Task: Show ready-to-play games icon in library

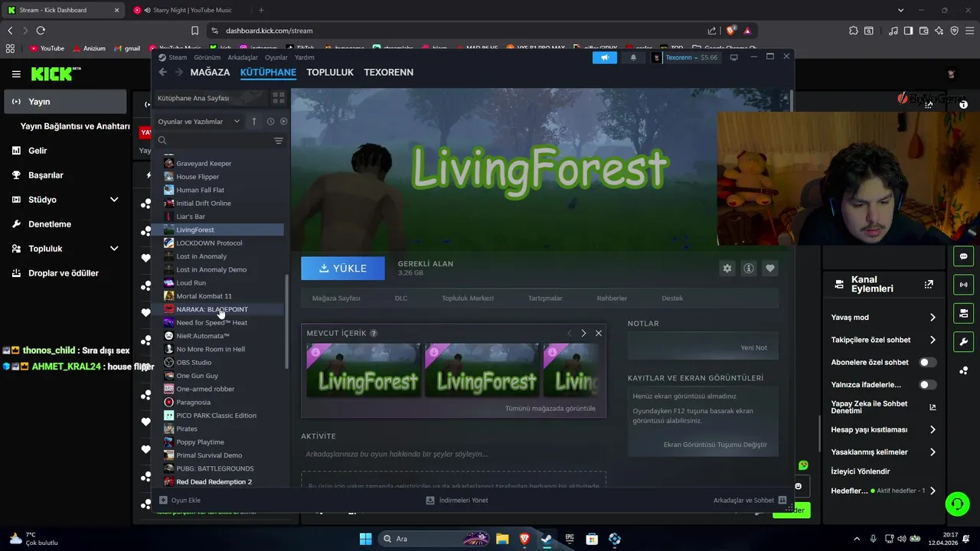Action: tap(283, 122)
